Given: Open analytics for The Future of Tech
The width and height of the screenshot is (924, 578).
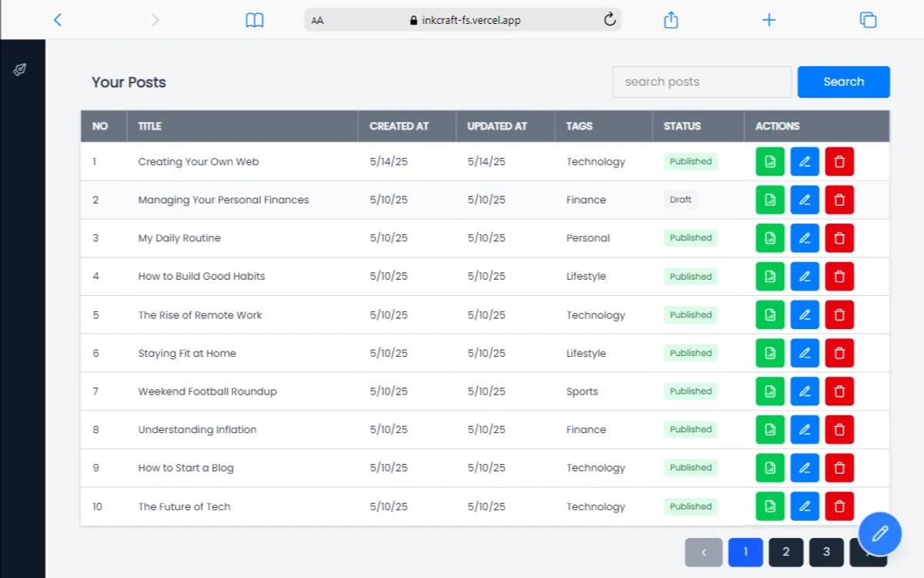Looking at the screenshot, I should tap(770, 506).
